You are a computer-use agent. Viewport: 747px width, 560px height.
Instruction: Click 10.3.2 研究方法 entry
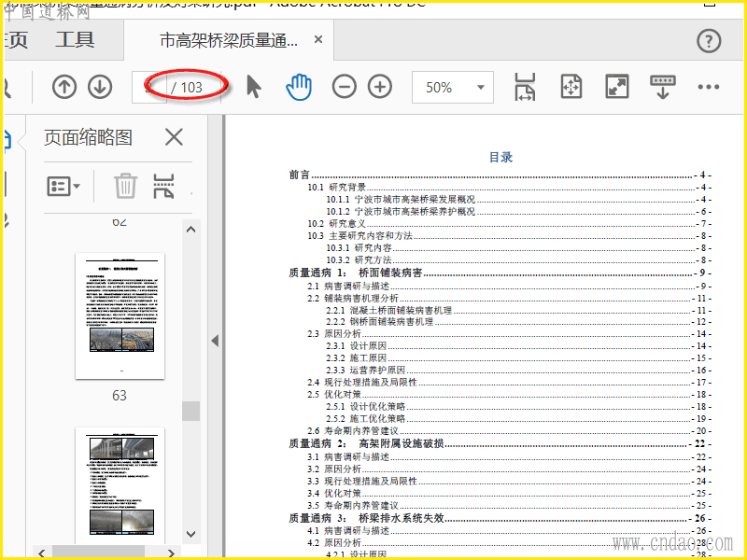[519, 260]
